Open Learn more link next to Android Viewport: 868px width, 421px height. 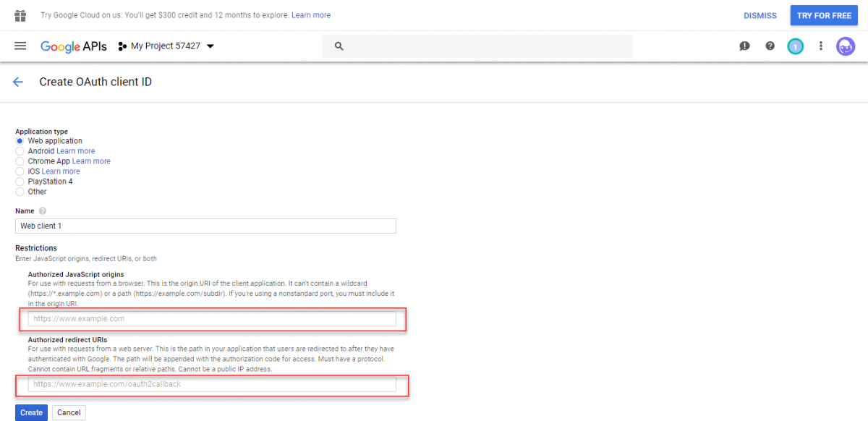[76, 151]
